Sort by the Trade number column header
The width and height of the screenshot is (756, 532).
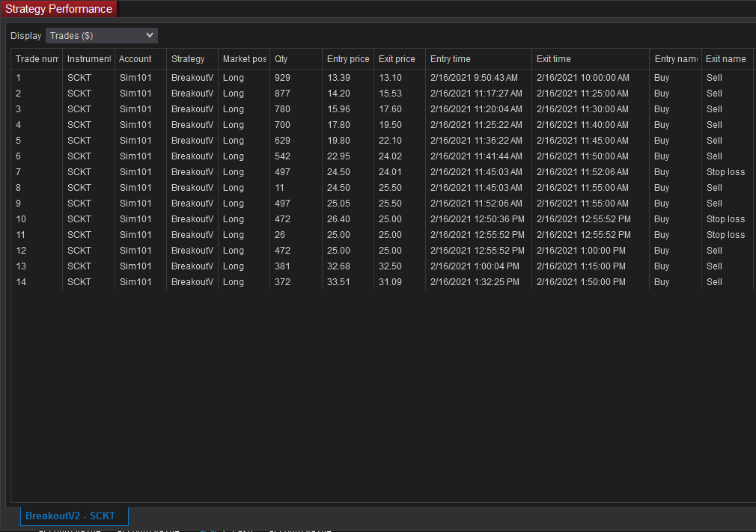pyautogui.click(x=37, y=59)
